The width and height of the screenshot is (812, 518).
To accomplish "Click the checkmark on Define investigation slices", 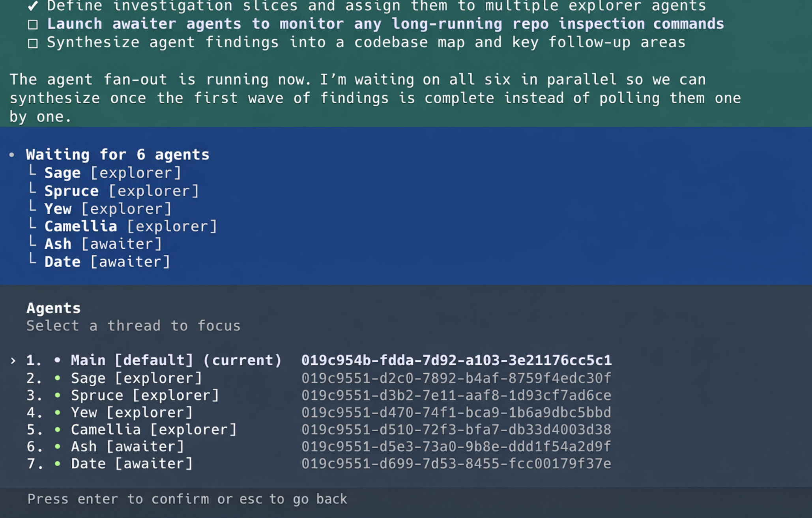I will point(33,6).
